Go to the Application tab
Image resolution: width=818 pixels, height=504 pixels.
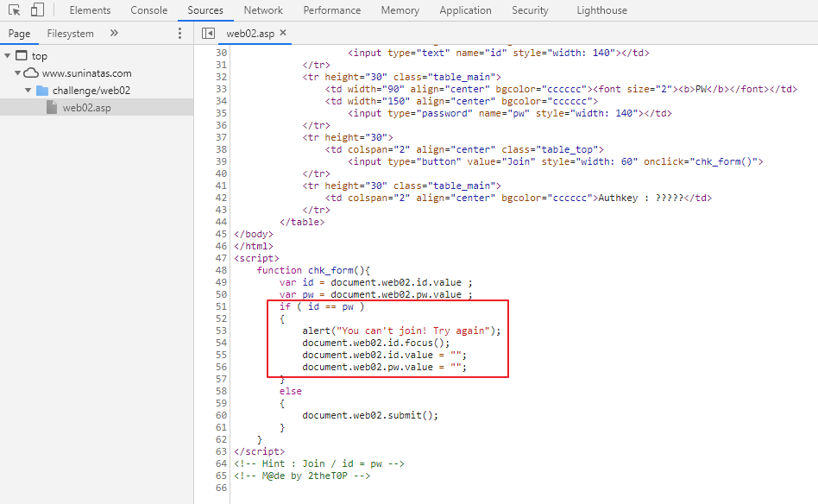click(465, 10)
